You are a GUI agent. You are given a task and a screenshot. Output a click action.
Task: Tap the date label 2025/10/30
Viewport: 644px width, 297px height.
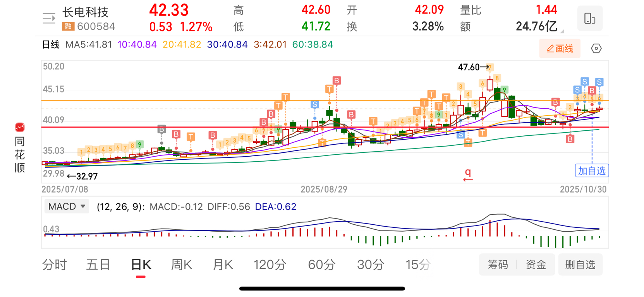click(x=583, y=189)
